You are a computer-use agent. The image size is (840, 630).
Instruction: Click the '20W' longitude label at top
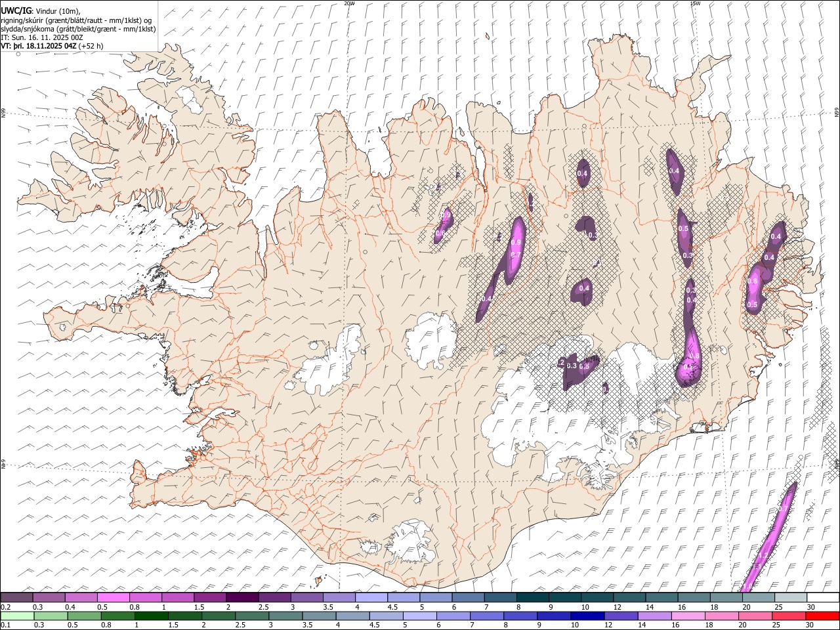click(349, 3)
